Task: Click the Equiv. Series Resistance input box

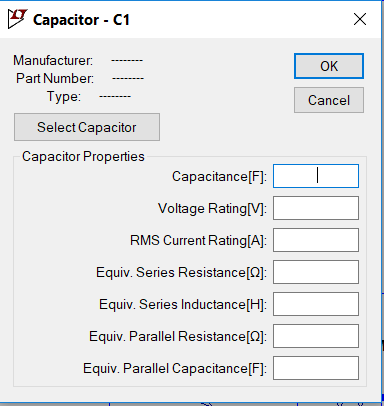Action: pyautogui.click(x=316, y=272)
